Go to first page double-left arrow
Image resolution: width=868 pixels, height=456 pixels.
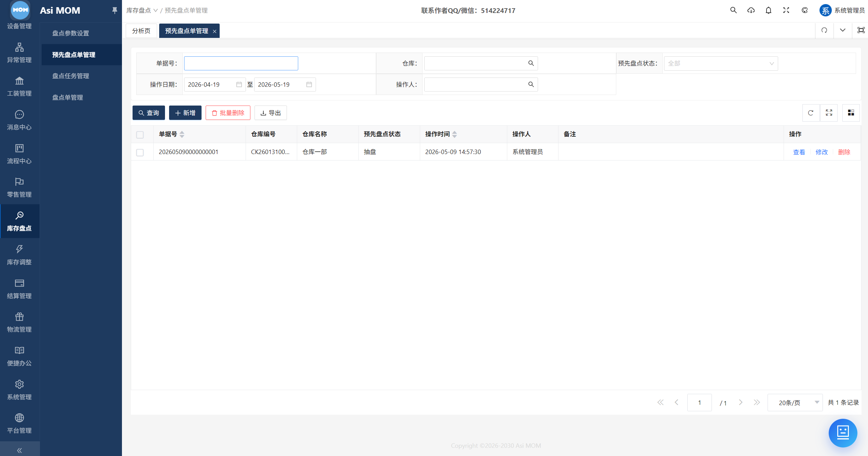(x=660, y=402)
